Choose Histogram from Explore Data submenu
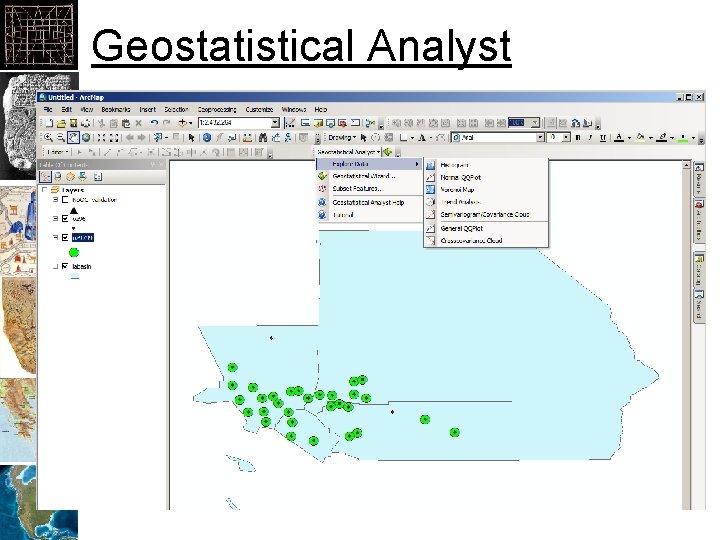The image size is (720, 540). tap(486, 164)
